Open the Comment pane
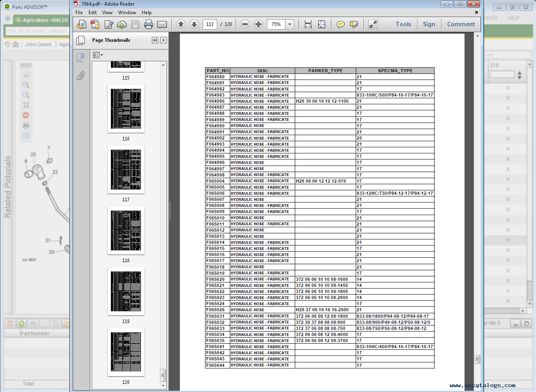This screenshot has height=392, width=536. [460, 24]
